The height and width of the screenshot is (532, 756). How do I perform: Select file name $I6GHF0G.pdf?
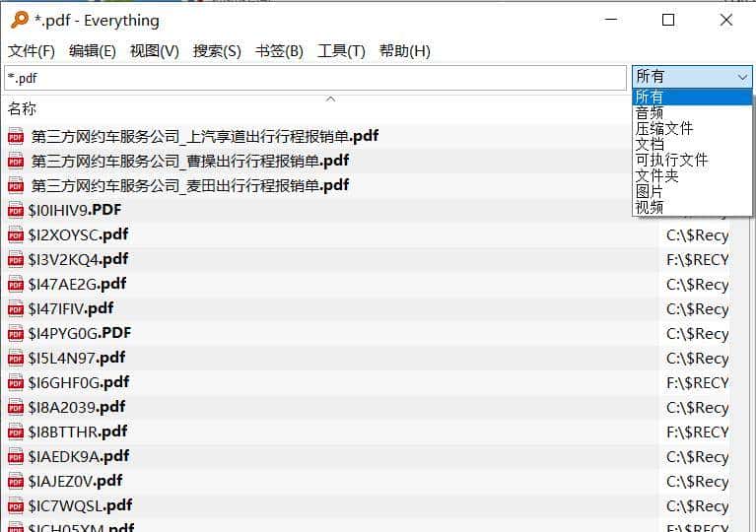[x=79, y=382]
